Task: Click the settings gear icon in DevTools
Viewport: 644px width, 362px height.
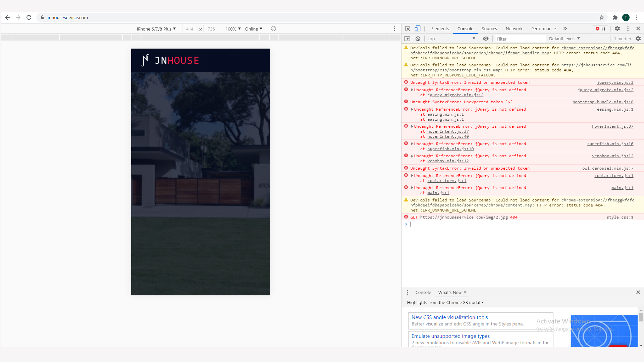Action: click(618, 28)
